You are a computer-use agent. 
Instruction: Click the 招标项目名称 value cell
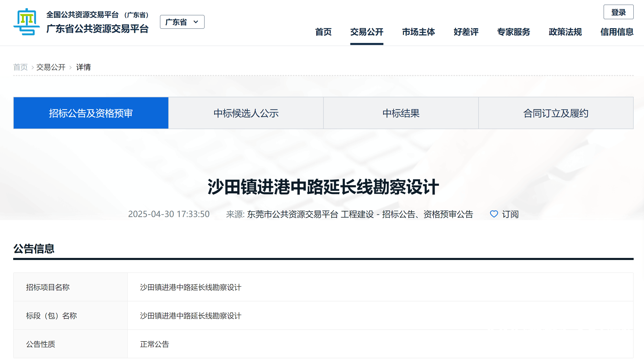pyautogui.click(x=380, y=287)
